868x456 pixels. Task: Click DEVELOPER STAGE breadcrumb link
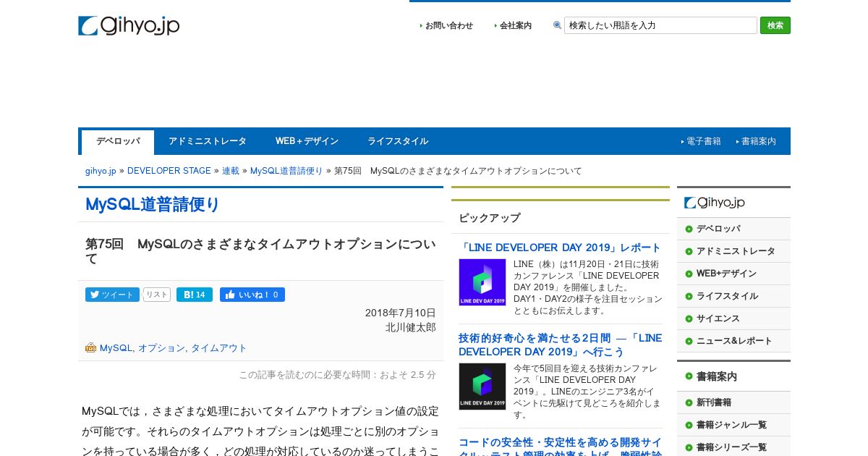point(169,171)
